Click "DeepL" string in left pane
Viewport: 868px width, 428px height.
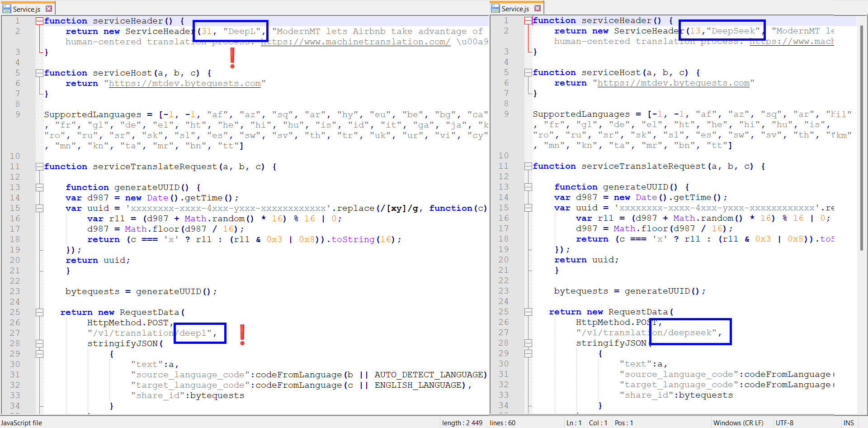click(242, 31)
